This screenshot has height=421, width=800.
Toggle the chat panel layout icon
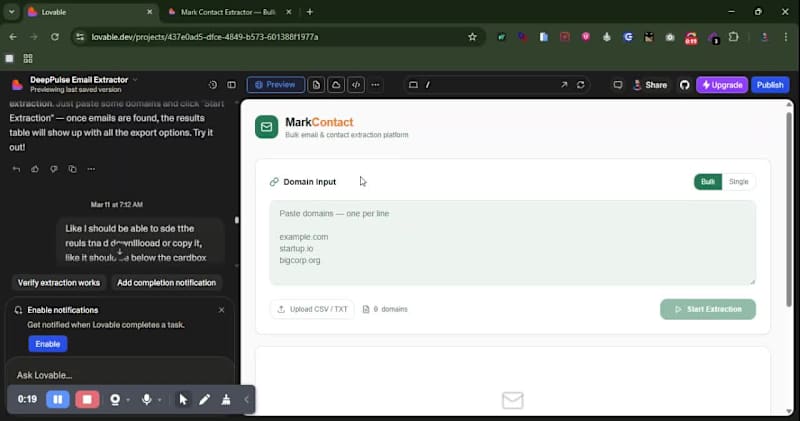[232, 85]
